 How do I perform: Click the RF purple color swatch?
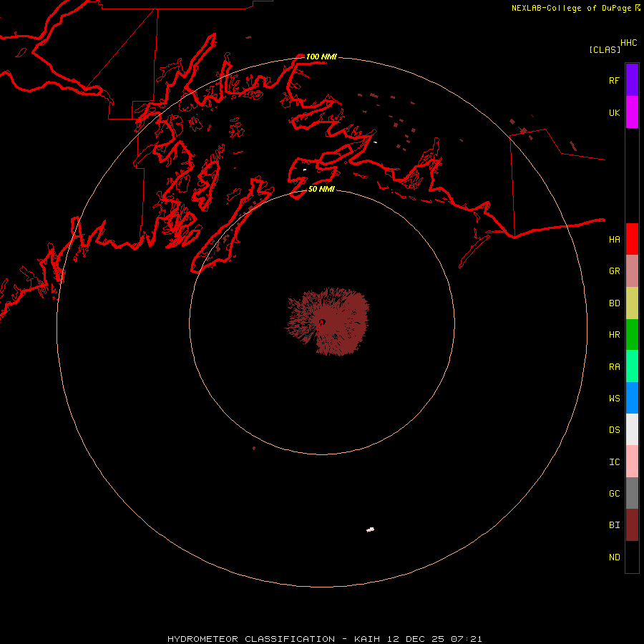pos(632,80)
